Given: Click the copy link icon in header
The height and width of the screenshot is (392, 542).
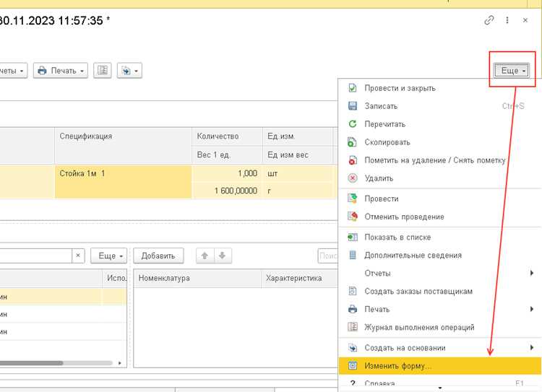Looking at the screenshot, I should [489, 20].
